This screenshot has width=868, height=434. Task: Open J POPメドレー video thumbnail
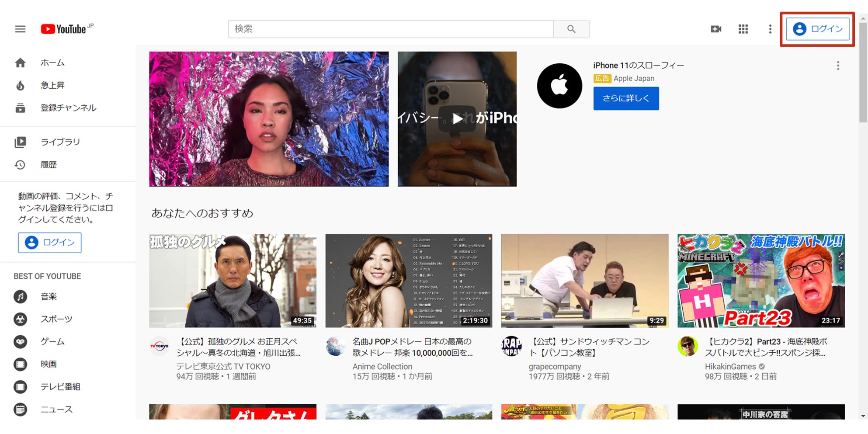[x=409, y=281]
